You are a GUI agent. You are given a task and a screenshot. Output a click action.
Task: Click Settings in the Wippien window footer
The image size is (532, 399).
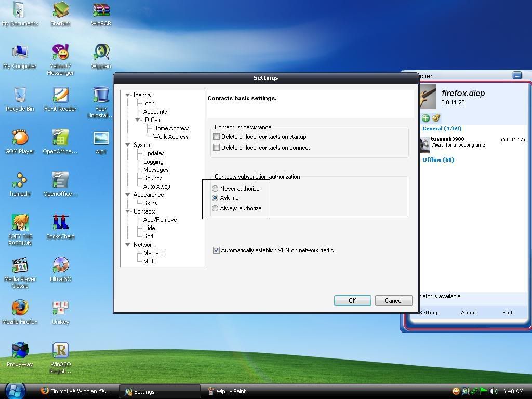click(x=430, y=312)
